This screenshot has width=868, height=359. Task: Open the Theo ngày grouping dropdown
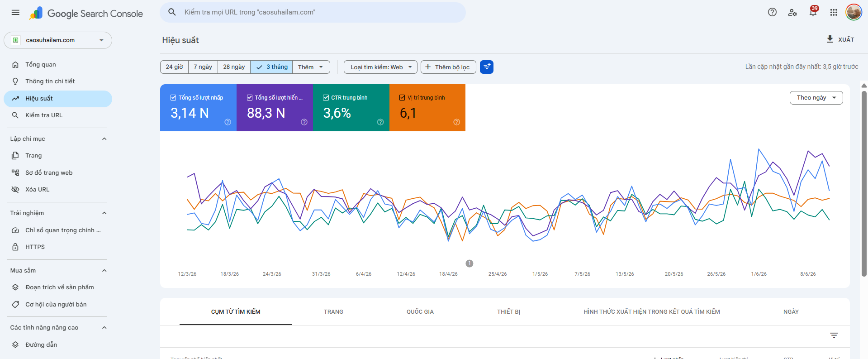(816, 98)
